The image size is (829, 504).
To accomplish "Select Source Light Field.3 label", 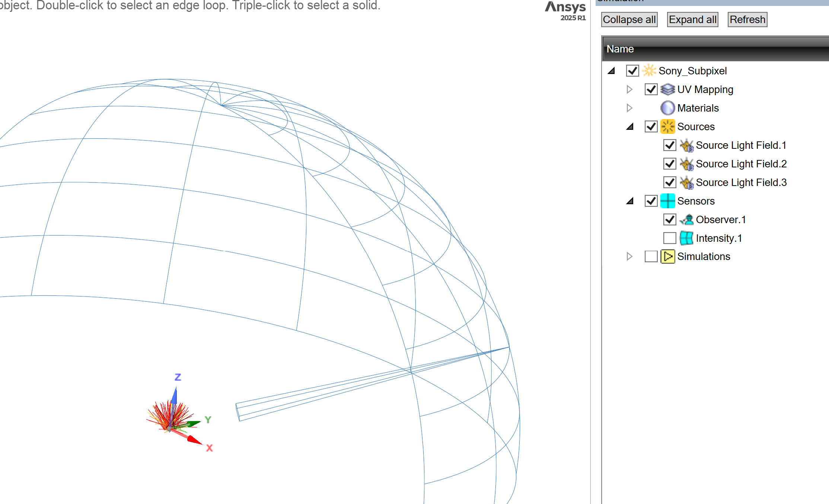I will point(741,182).
